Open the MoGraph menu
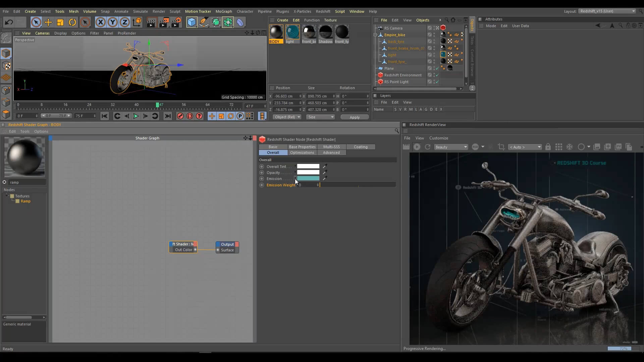Screen dimensions: 644x362 pyautogui.click(x=224, y=11)
